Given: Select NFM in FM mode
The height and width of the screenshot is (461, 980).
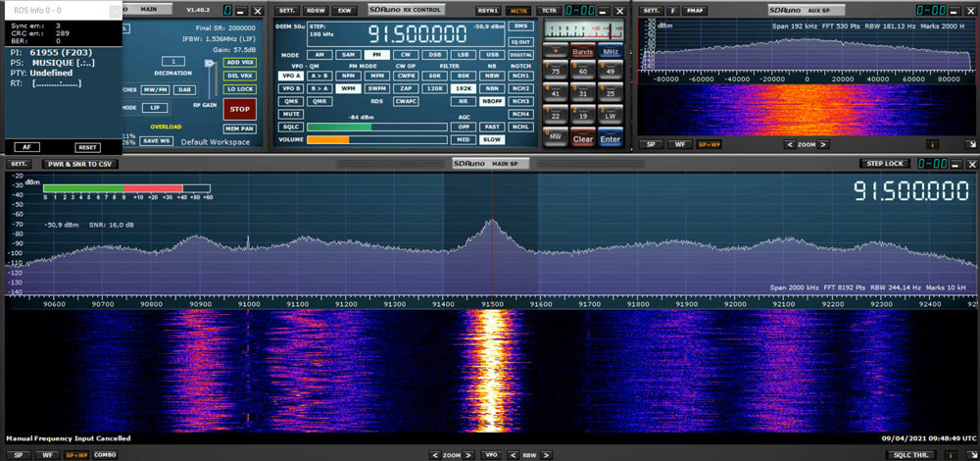Looking at the screenshot, I should click(348, 76).
